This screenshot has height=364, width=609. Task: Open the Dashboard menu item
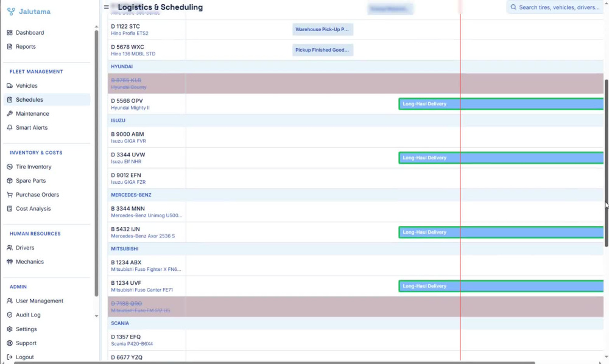(x=47, y=33)
